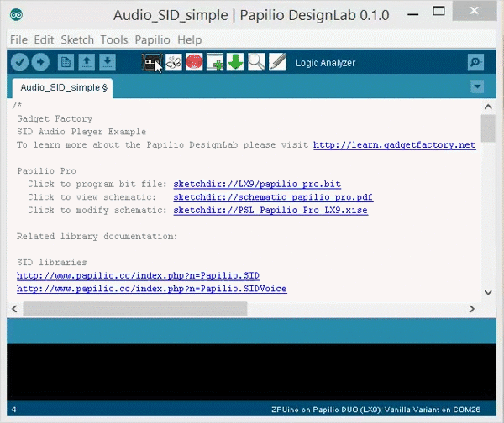Click the red circular toolbar icon
Image resolution: width=504 pixels, height=423 pixels.
point(194,61)
